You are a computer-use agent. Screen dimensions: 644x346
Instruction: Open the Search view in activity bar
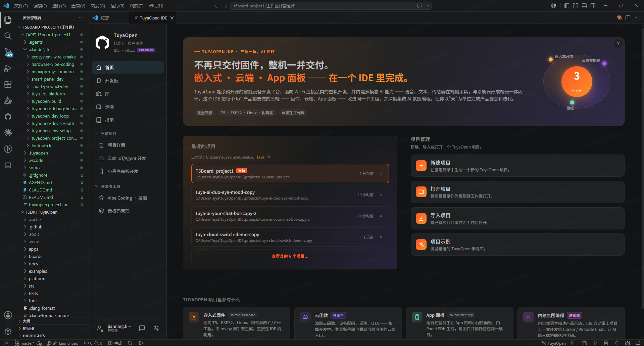tap(8, 36)
